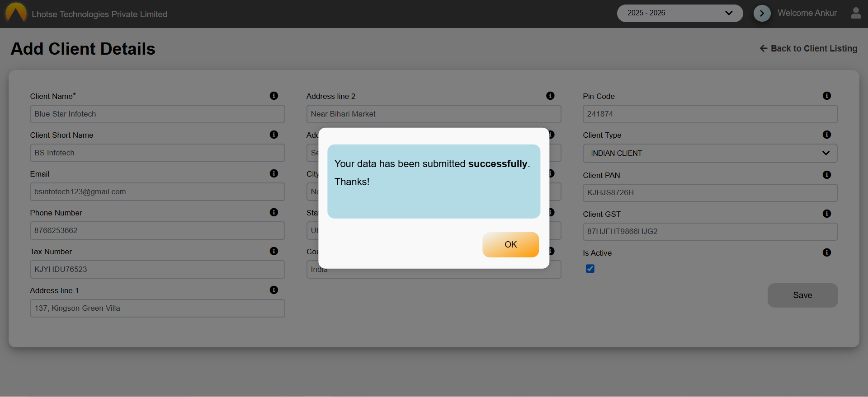This screenshot has height=397, width=868.
Task: Click the Lhotse Technologies logo icon
Action: pos(16,12)
